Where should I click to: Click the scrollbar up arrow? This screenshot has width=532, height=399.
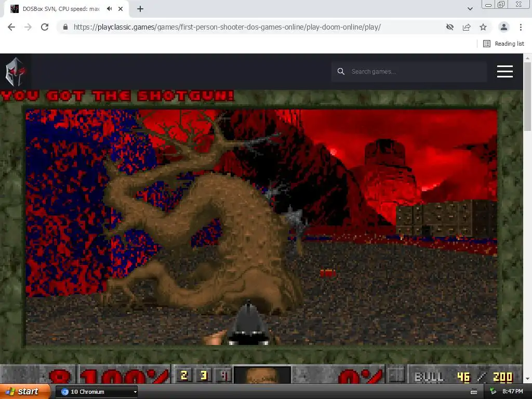pyautogui.click(x=527, y=58)
